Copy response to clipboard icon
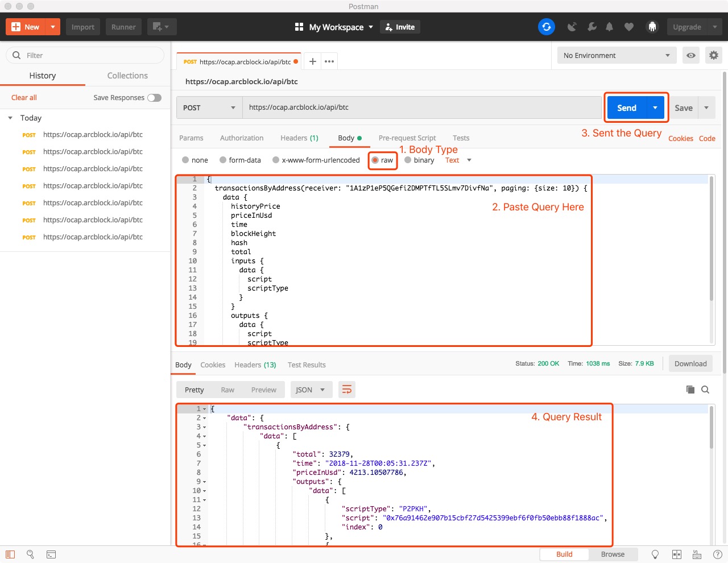 point(690,390)
